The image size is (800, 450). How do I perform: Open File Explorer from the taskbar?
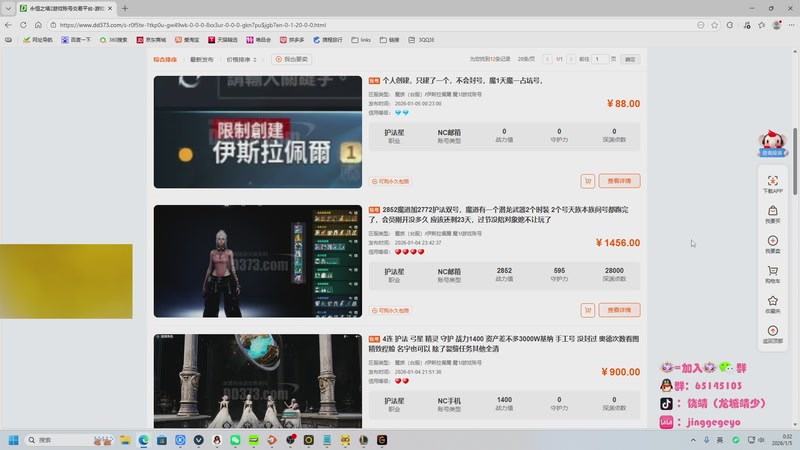pos(125,440)
